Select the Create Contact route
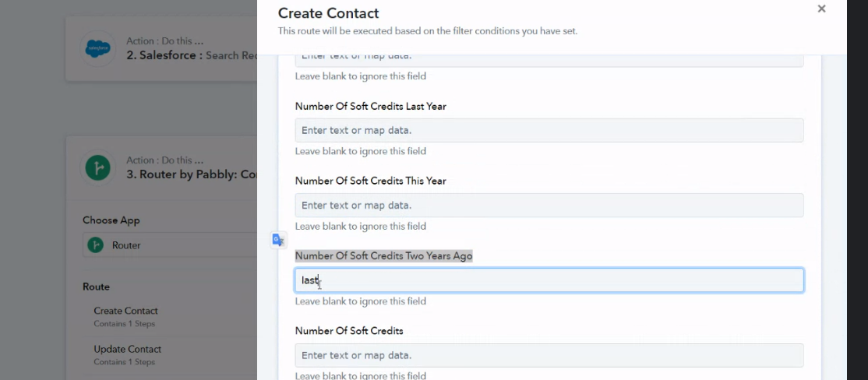The width and height of the screenshot is (868, 380). pyautogui.click(x=126, y=311)
